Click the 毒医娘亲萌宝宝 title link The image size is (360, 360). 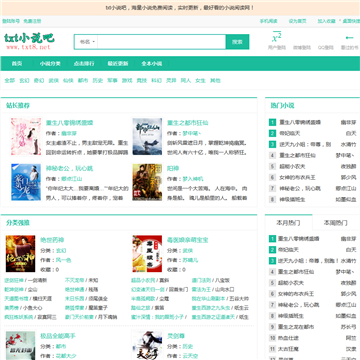(x=188, y=240)
